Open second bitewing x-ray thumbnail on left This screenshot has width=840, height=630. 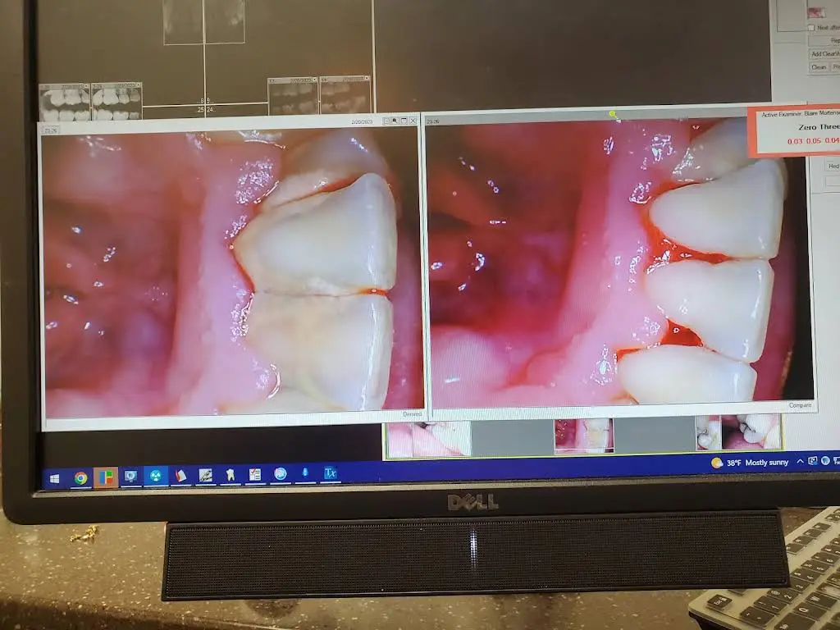[x=116, y=101]
